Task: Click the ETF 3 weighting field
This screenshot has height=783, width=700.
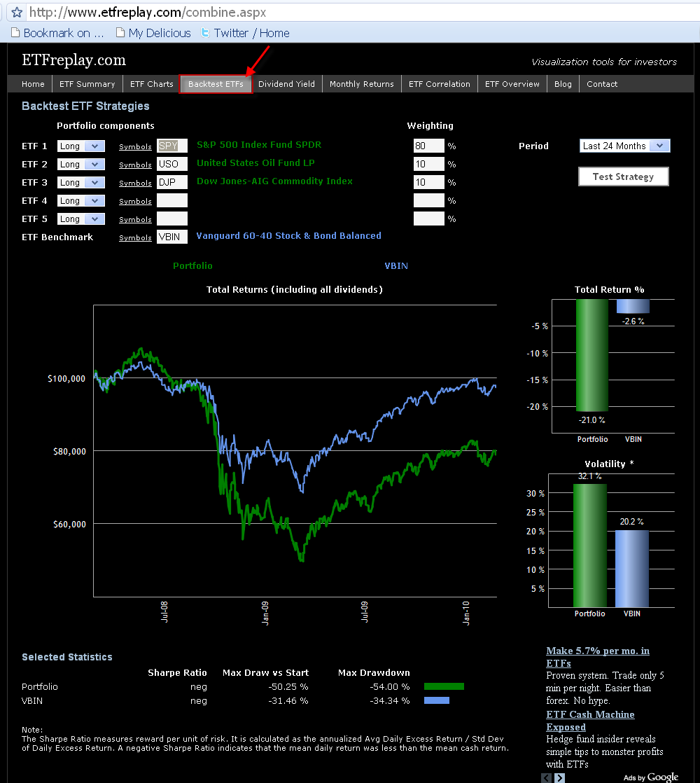Action: (428, 182)
